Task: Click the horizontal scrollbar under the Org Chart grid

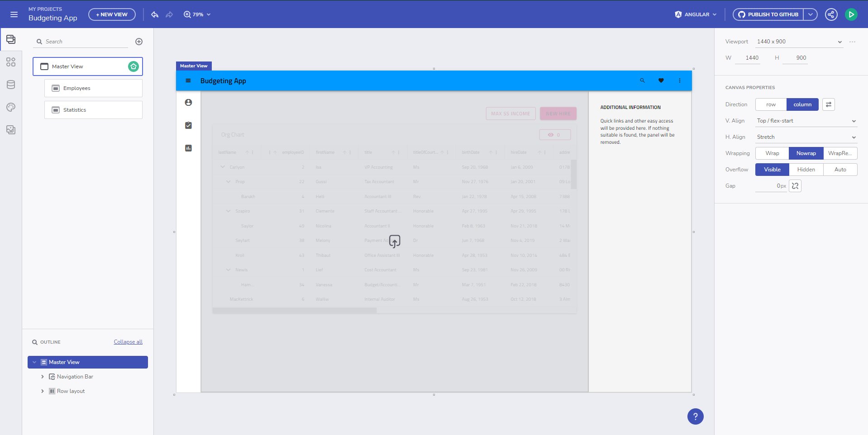Action: [294, 311]
